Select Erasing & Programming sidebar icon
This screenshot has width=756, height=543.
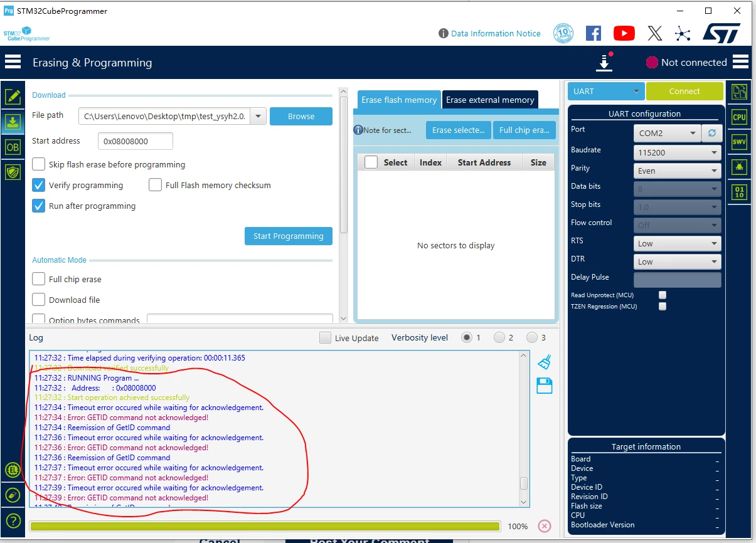(x=13, y=122)
